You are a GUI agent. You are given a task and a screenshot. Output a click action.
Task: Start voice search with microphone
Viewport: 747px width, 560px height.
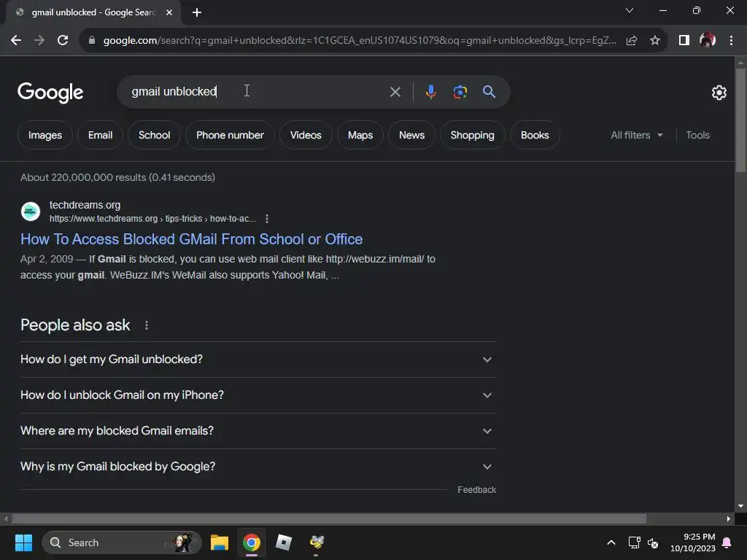430,92
